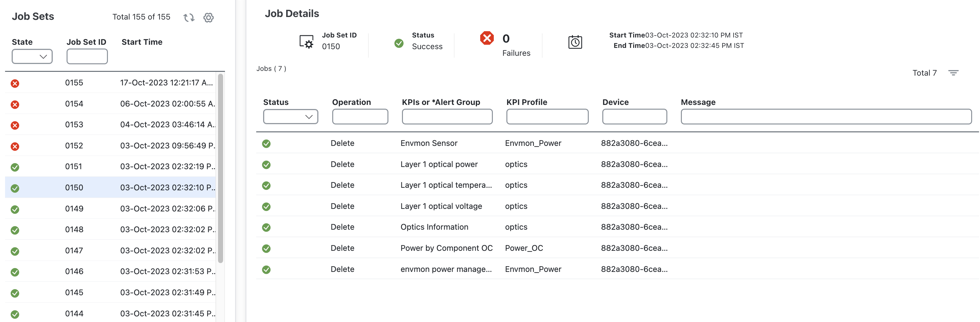Focus the KPIs or Alert Group filter field
The height and width of the screenshot is (322, 980).
tap(447, 117)
